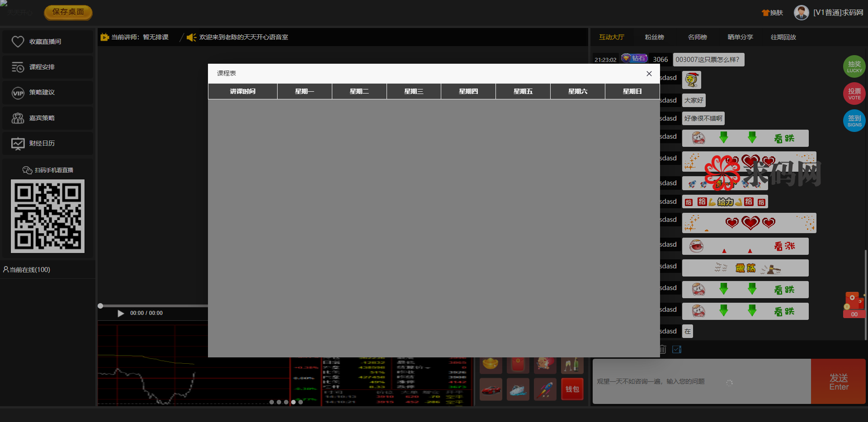Screen dimensions: 868x422
Task: Click the blue 签到 SIGNS button
Action: point(854,121)
